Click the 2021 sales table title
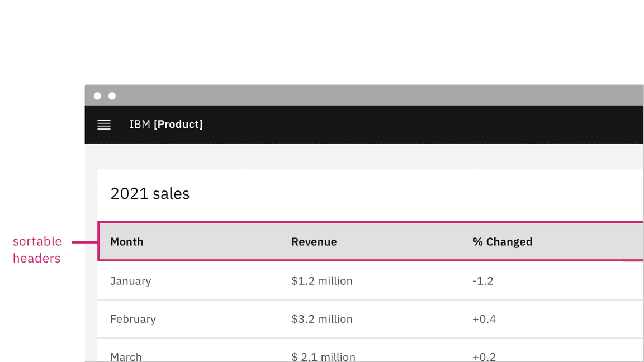 (150, 194)
